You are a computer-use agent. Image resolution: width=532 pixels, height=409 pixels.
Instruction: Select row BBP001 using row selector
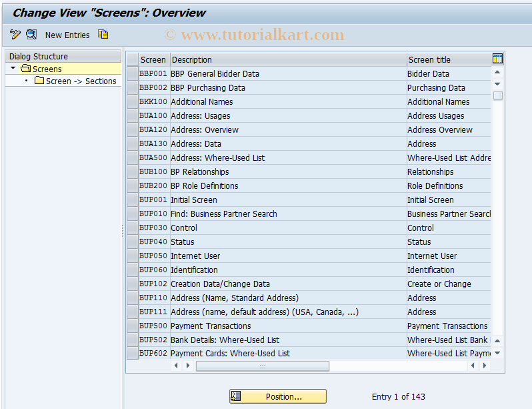(x=133, y=73)
